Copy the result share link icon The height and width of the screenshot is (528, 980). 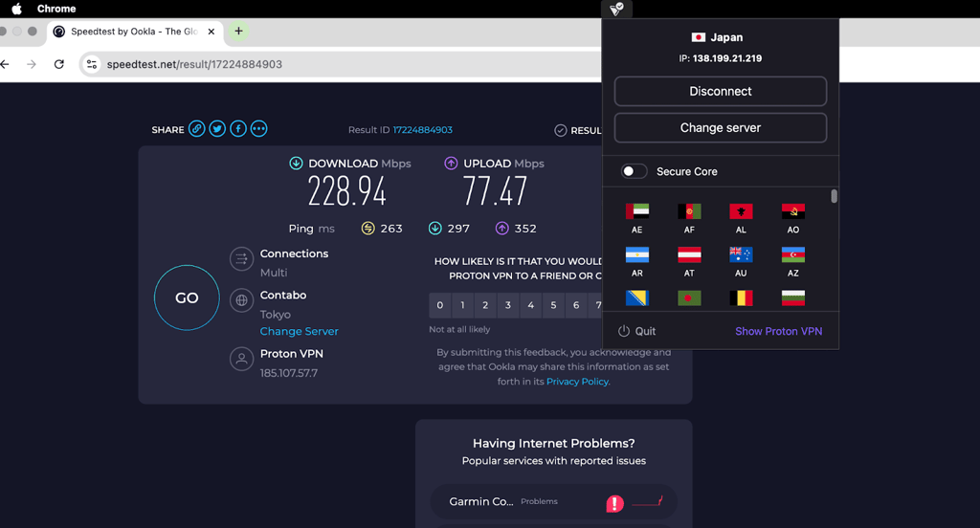click(197, 129)
